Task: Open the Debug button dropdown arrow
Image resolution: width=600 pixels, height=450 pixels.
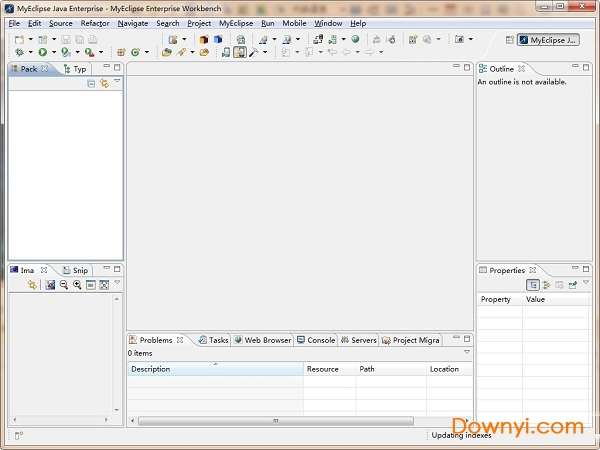Action: click(31, 52)
